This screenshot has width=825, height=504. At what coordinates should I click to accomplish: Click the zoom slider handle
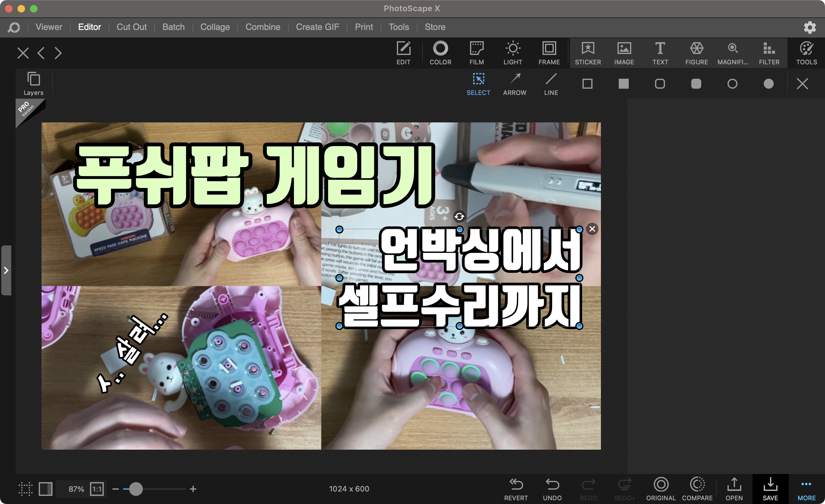pos(136,489)
